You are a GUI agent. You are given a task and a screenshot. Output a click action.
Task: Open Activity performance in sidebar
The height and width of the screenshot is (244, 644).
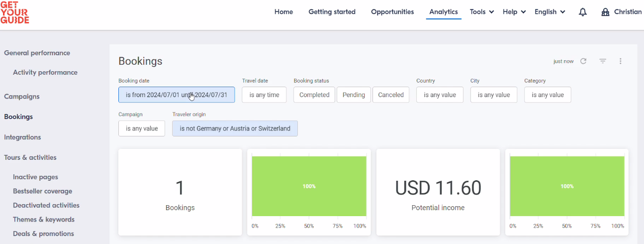click(x=45, y=72)
